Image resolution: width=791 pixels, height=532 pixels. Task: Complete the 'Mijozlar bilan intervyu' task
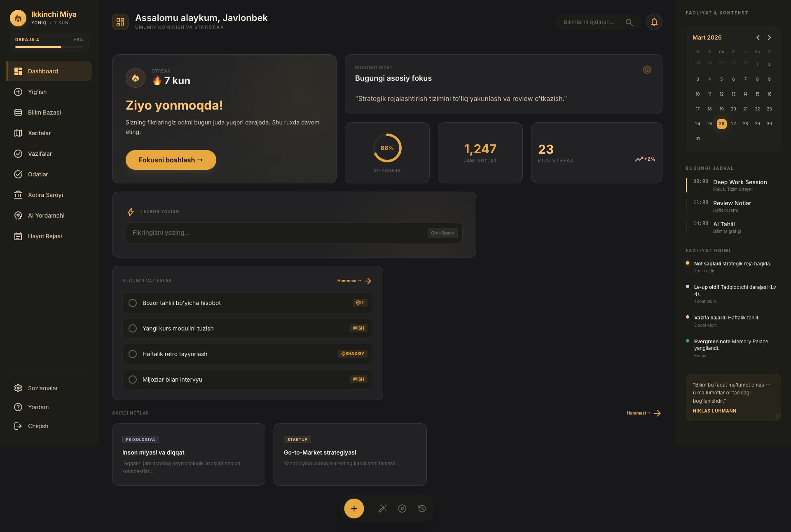point(133,379)
